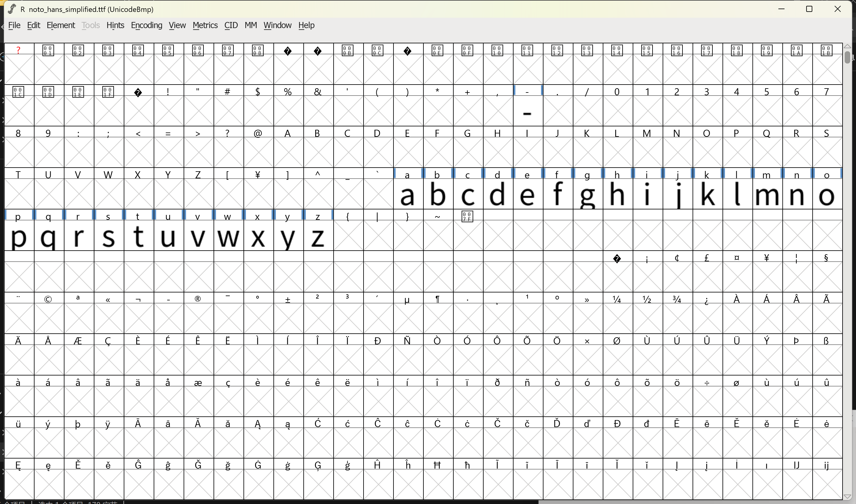Click the scroll-up arrow of the glyph view
This screenshot has width=856, height=504.
click(x=847, y=46)
